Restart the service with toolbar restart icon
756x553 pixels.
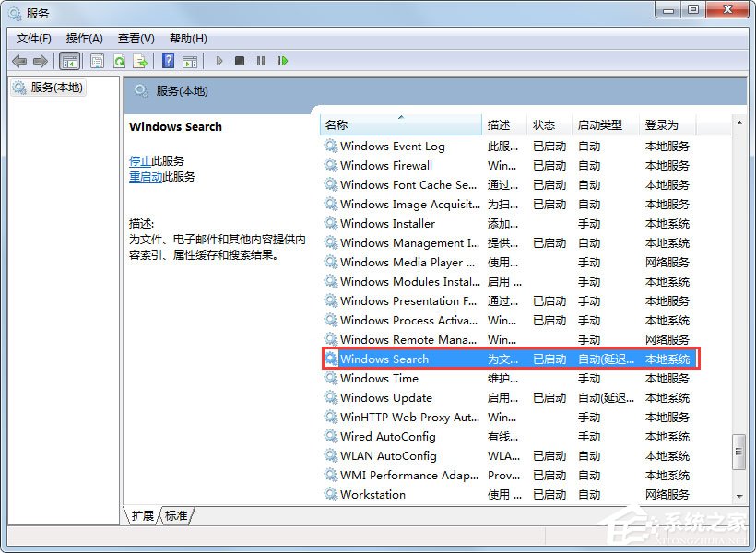283,61
